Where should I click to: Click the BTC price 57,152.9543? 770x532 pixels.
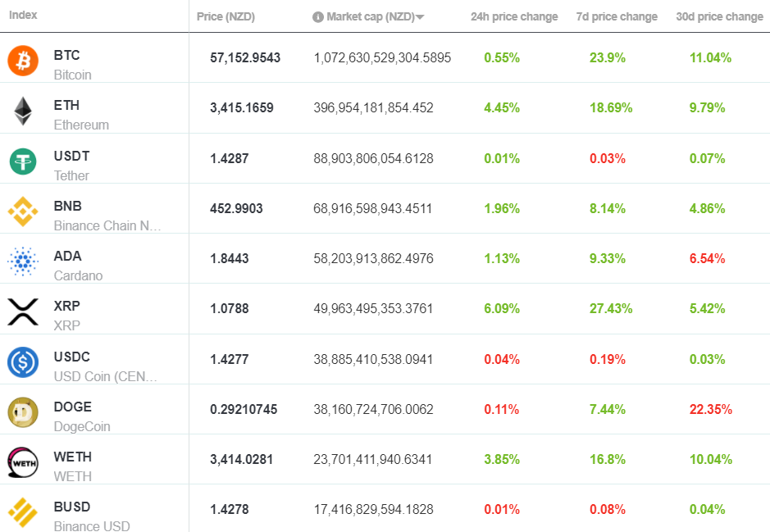click(245, 57)
